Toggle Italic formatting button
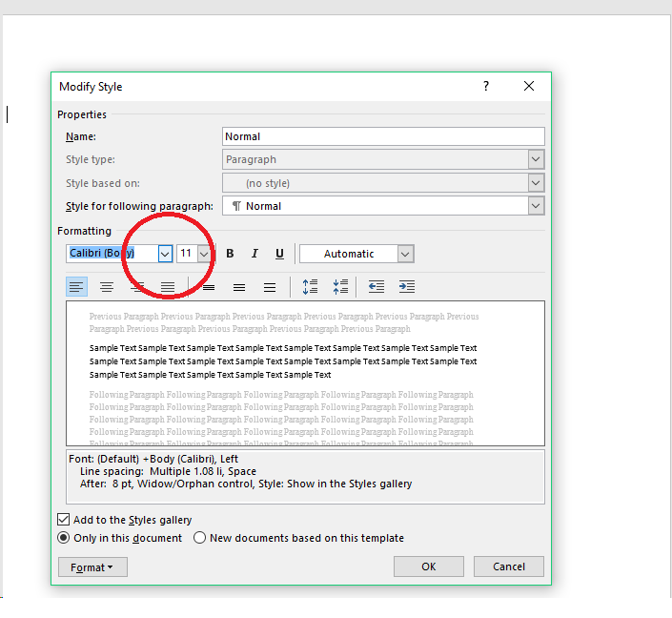This screenshot has width=672, height=618. pos(255,254)
